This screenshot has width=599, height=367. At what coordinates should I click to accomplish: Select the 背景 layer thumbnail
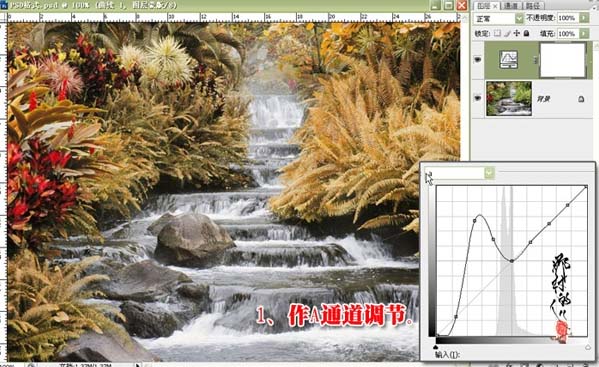pos(508,98)
